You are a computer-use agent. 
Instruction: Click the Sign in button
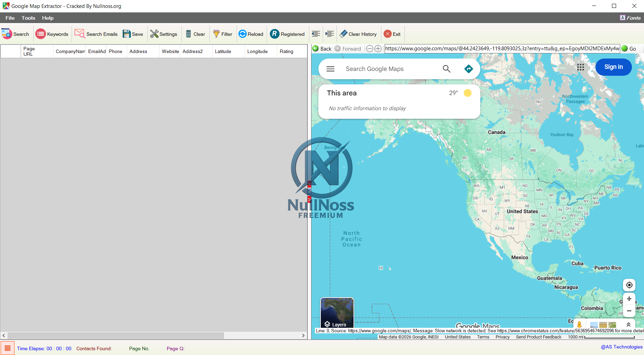pos(613,67)
